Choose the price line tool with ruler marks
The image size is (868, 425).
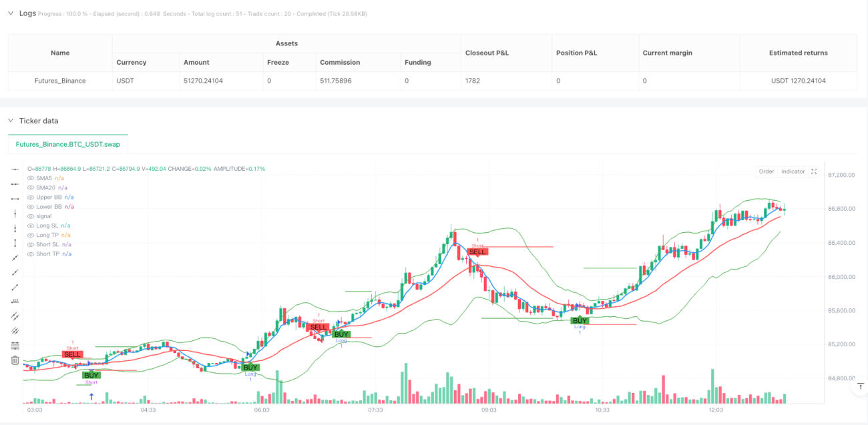15,302
